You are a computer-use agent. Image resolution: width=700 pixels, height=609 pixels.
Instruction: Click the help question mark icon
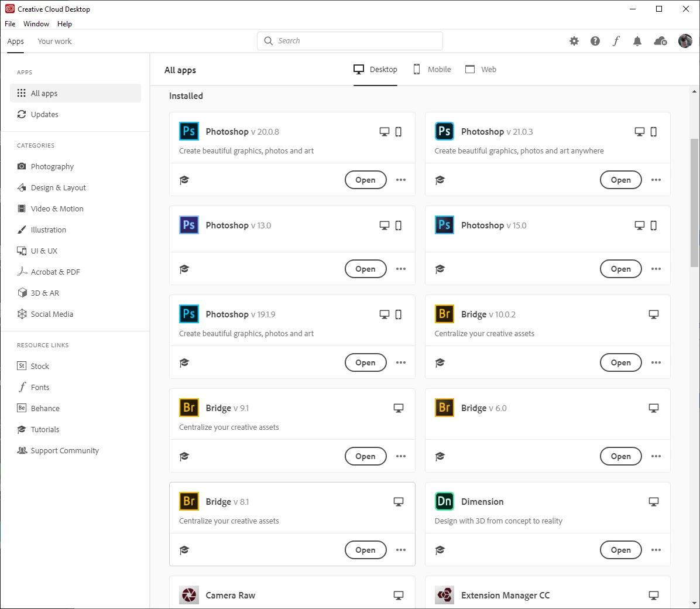click(x=595, y=41)
